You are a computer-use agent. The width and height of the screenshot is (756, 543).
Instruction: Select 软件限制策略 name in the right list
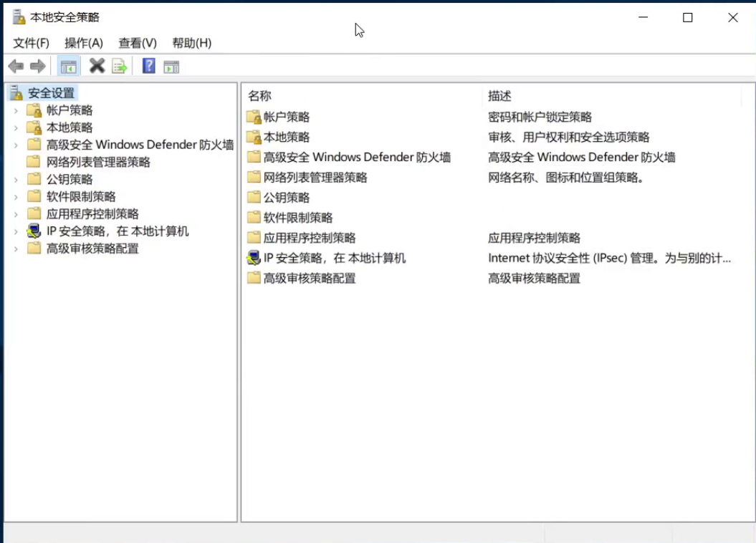298,218
